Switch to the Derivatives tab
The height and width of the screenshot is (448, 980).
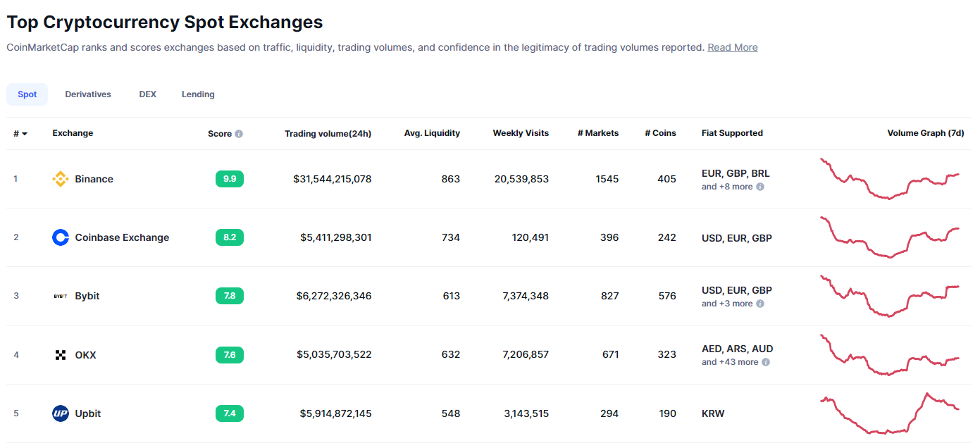(x=88, y=94)
